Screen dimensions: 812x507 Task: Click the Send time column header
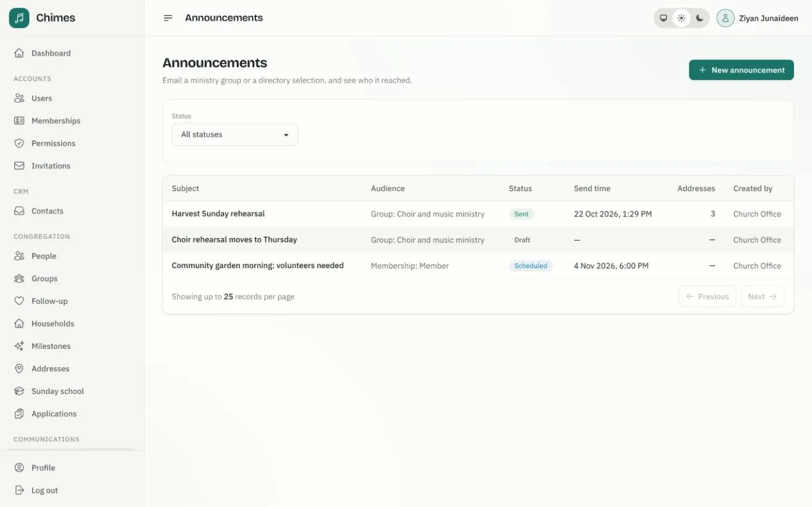[x=592, y=189]
